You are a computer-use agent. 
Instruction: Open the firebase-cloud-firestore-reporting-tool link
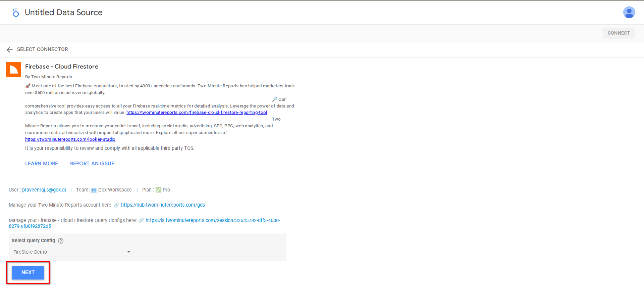click(197, 113)
